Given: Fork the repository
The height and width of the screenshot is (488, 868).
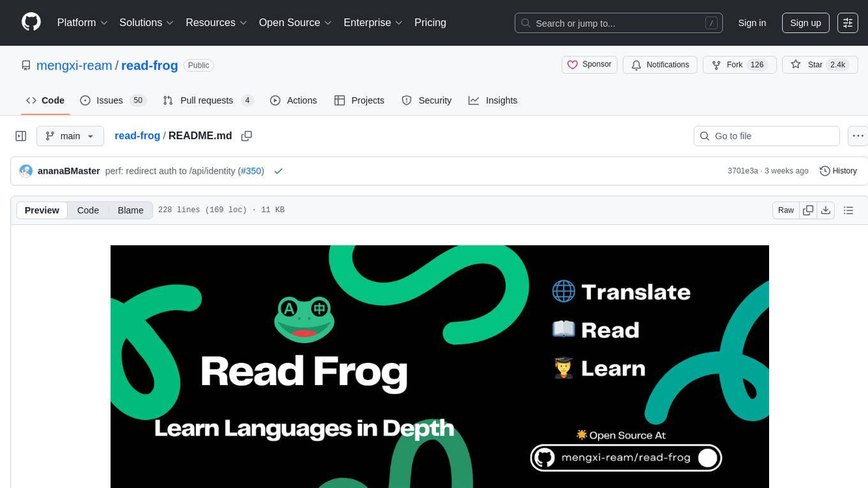Looking at the screenshot, I should click(x=739, y=65).
